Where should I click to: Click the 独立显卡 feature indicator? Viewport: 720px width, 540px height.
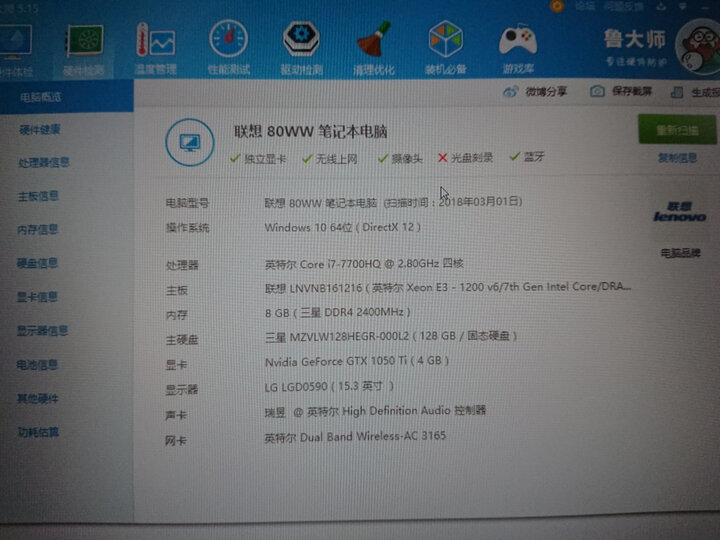(258, 159)
